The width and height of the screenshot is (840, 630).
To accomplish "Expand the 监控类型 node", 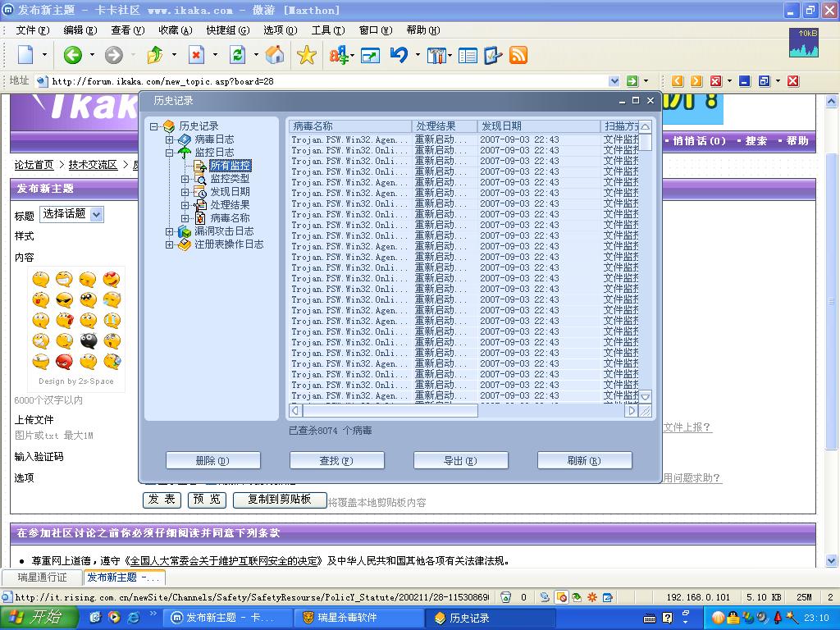I will (x=185, y=179).
